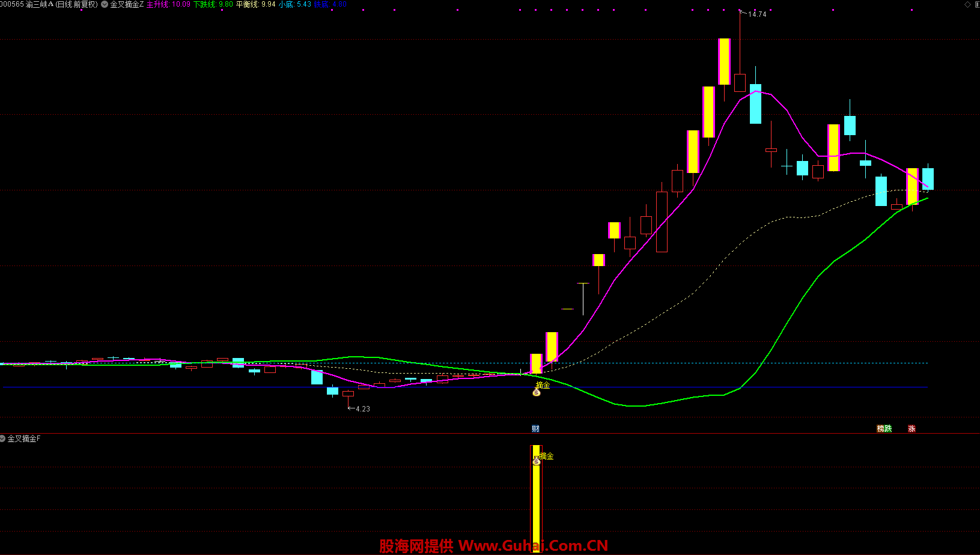Screen dimensions: 980x555
Task: Click the yellow 摘金 text on main chart
Action: (x=543, y=385)
